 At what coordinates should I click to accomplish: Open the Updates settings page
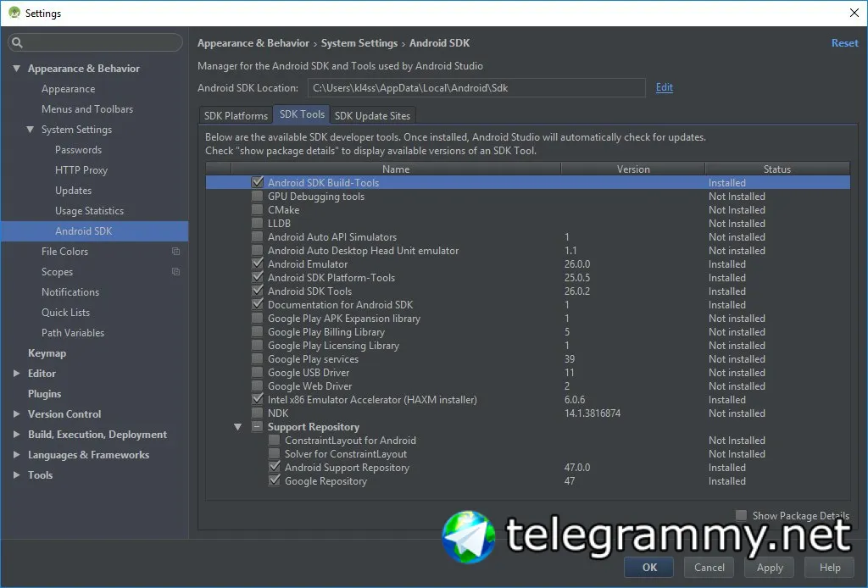click(73, 191)
